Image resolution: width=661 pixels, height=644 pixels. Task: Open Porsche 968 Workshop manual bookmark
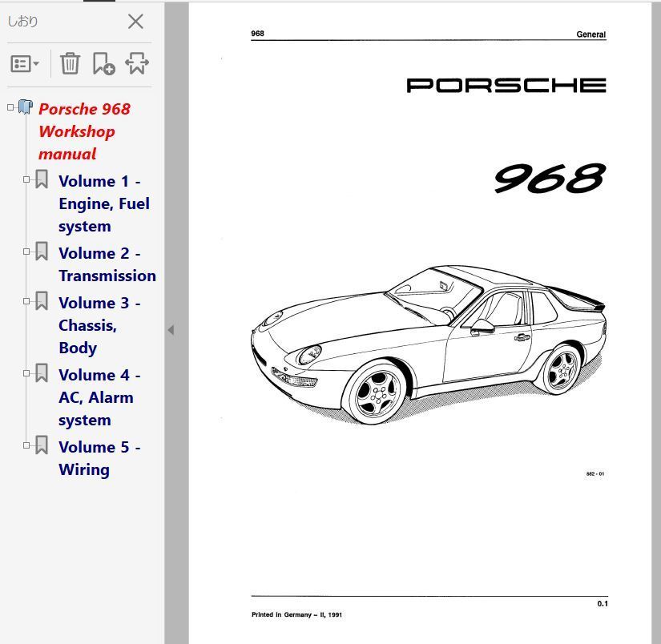pyautogui.click(x=84, y=131)
